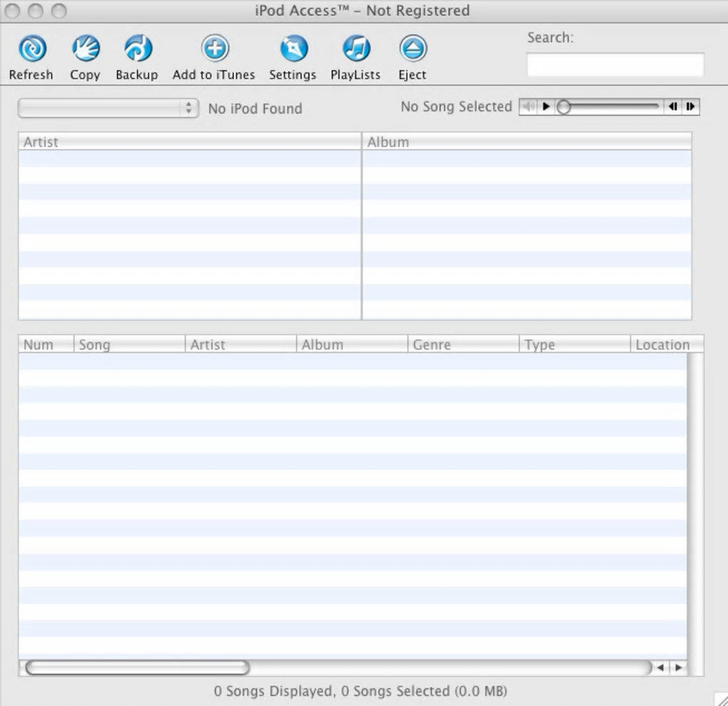Click the Refresh toolbar icon
This screenshot has height=706, width=728.
pos(32,49)
